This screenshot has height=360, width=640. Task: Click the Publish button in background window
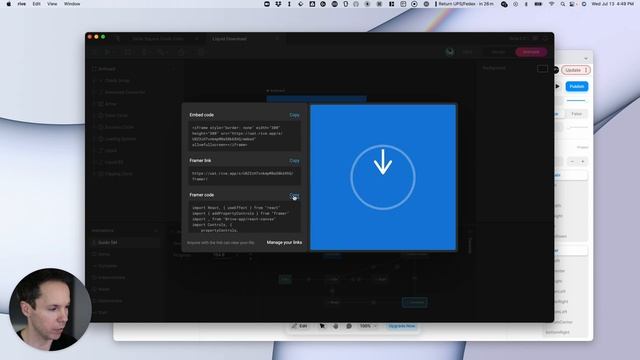click(x=577, y=87)
